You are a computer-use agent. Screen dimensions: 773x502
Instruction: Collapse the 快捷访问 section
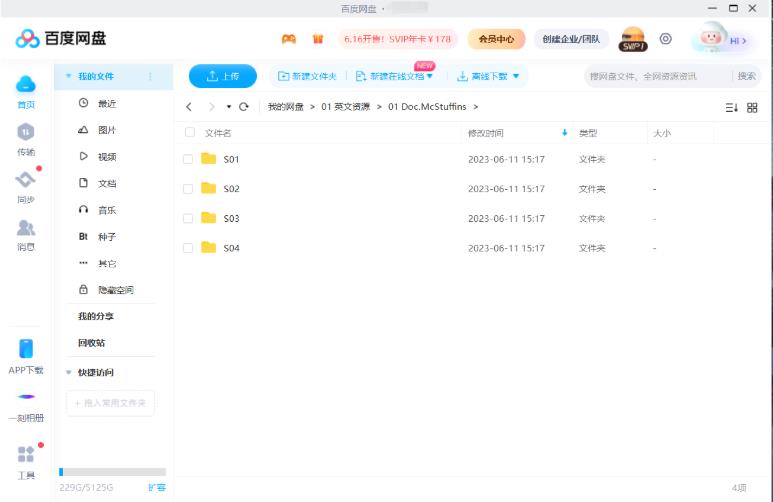(x=69, y=372)
